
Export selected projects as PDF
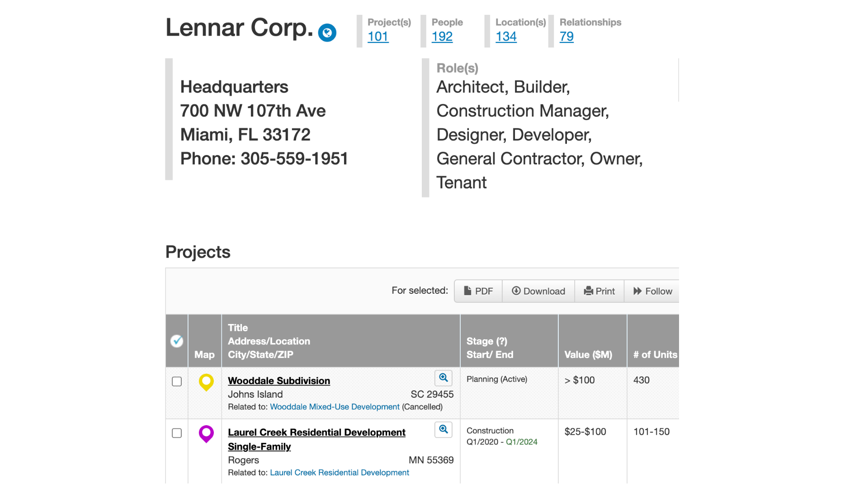point(478,291)
